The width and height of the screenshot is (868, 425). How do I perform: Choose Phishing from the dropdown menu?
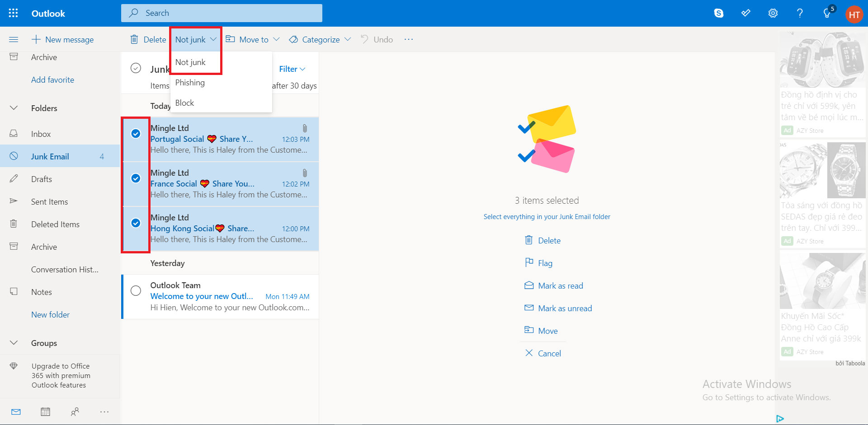tap(190, 83)
